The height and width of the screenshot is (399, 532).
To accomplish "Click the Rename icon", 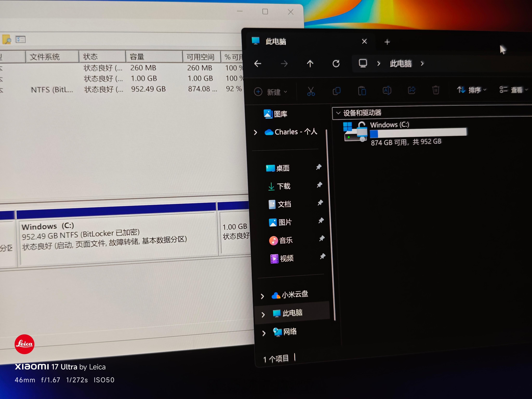I will point(387,91).
